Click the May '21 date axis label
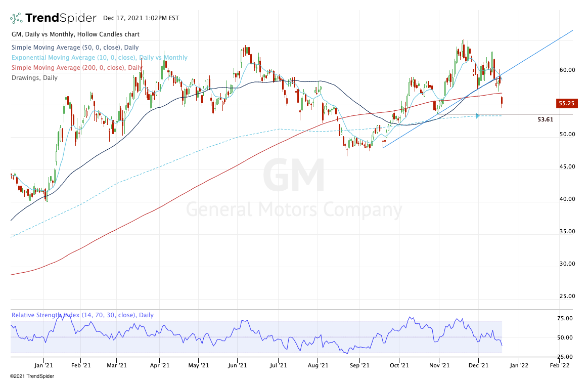Screen dimensions: 588x381 click(199, 365)
